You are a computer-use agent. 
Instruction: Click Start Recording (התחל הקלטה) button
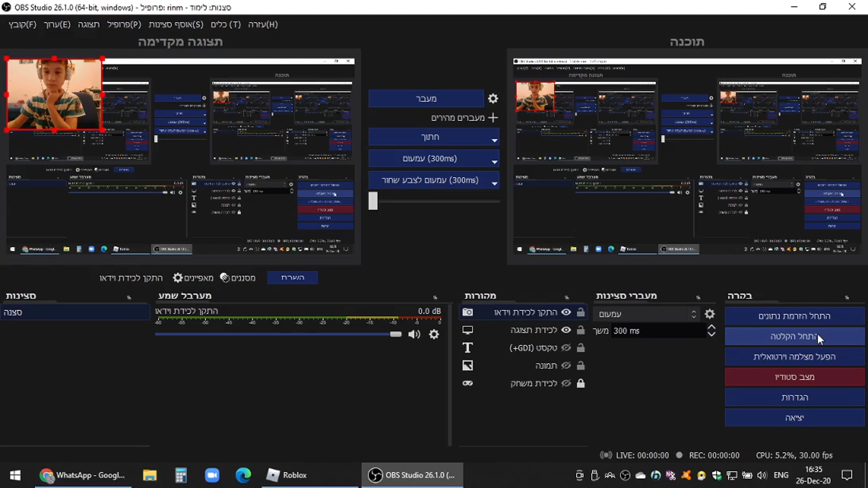coord(794,336)
